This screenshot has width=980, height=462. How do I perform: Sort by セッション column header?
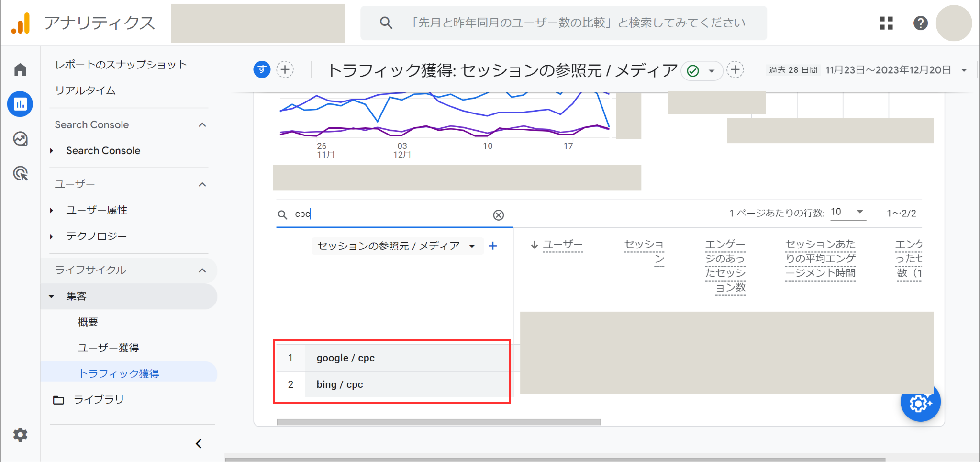[644, 252]
